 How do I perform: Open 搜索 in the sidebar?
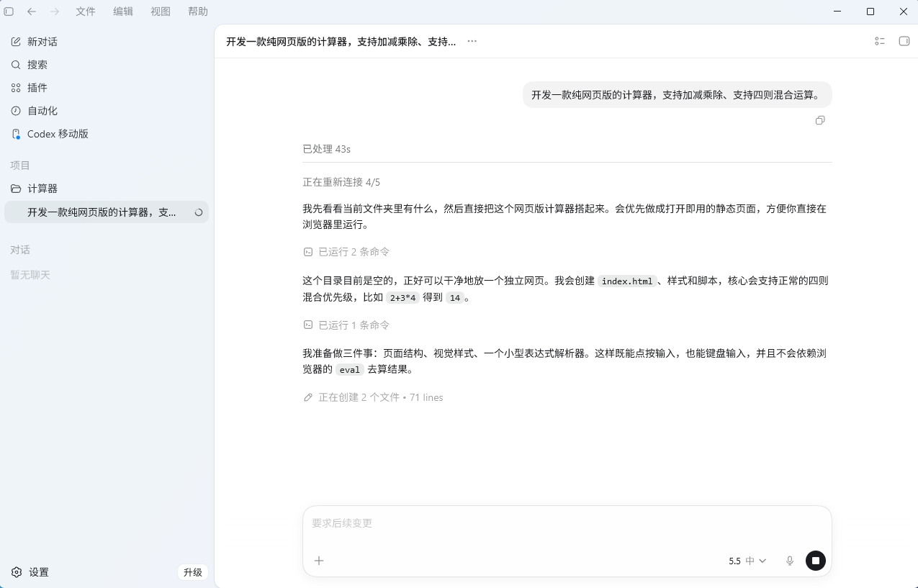[107, 65]
